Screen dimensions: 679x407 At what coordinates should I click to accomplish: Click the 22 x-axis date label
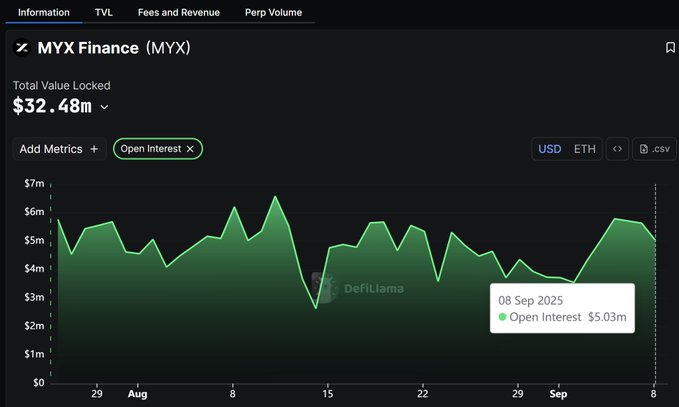[x=423, y=394]
